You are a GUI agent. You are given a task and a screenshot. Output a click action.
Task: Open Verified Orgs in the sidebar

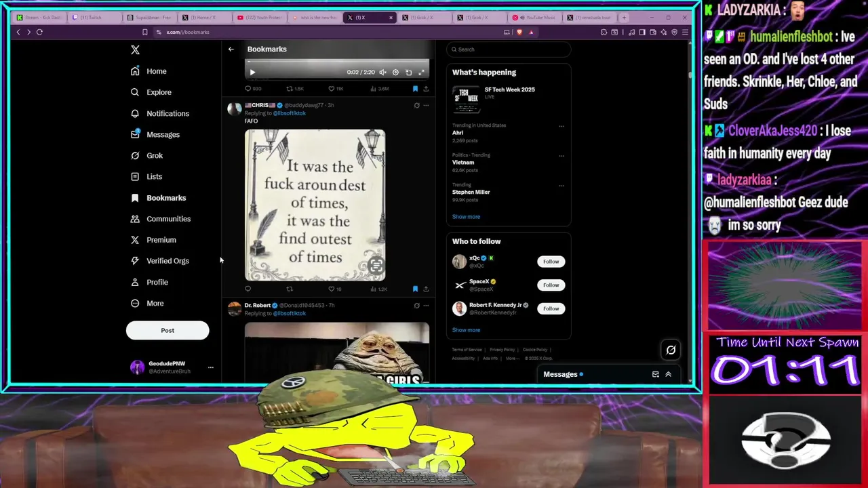159,261
